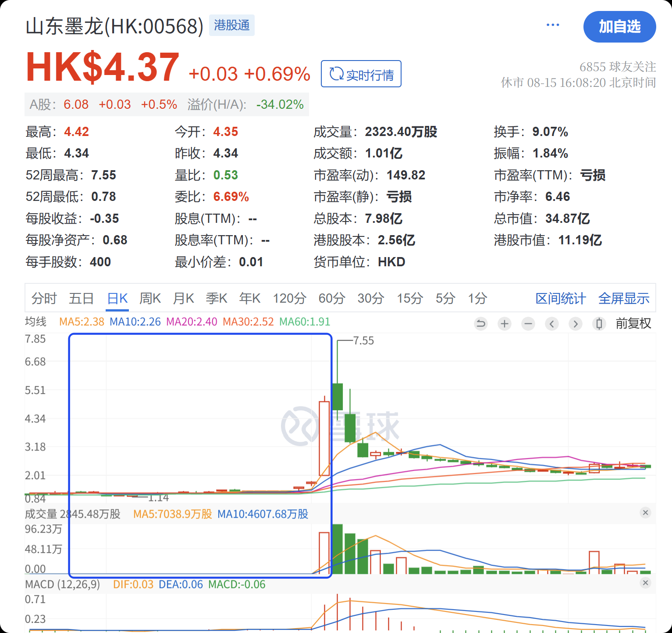672x633 pixels.
Task: Click the MA5:2.38 moving average label
Action: [x=82, y=322]
